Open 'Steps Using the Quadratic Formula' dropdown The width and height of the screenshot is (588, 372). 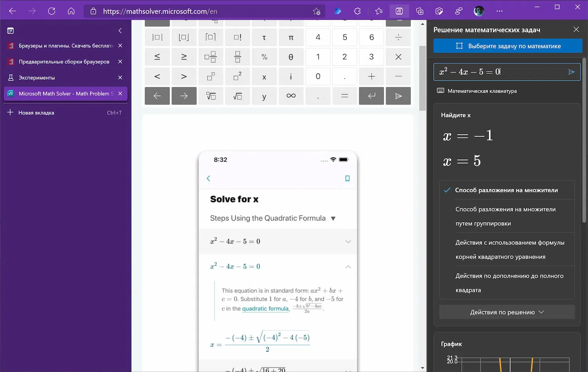point(273,218)
